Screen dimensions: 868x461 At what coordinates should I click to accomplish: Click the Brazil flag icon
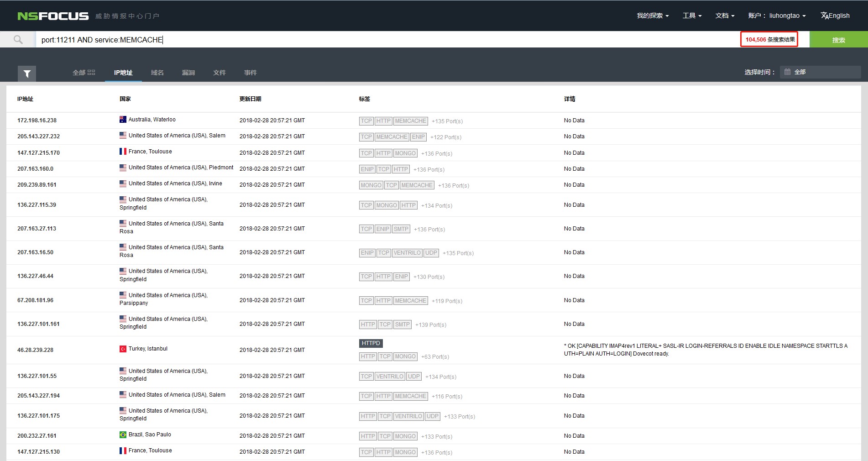123,435
